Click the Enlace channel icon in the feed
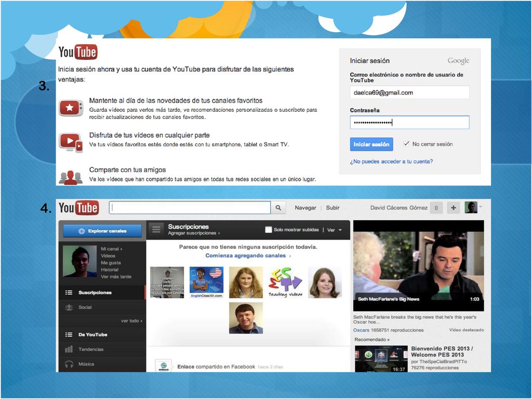 pos(164,366)
